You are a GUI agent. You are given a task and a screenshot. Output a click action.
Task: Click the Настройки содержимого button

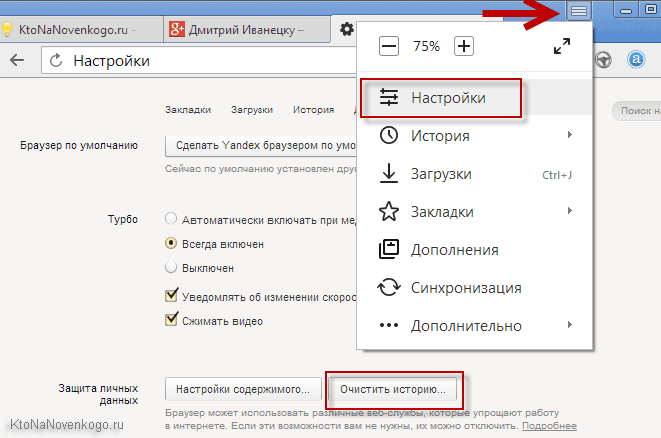(x=243, y=389)
